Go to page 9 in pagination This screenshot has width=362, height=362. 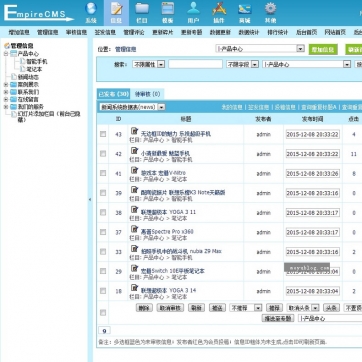pos(104,331)
